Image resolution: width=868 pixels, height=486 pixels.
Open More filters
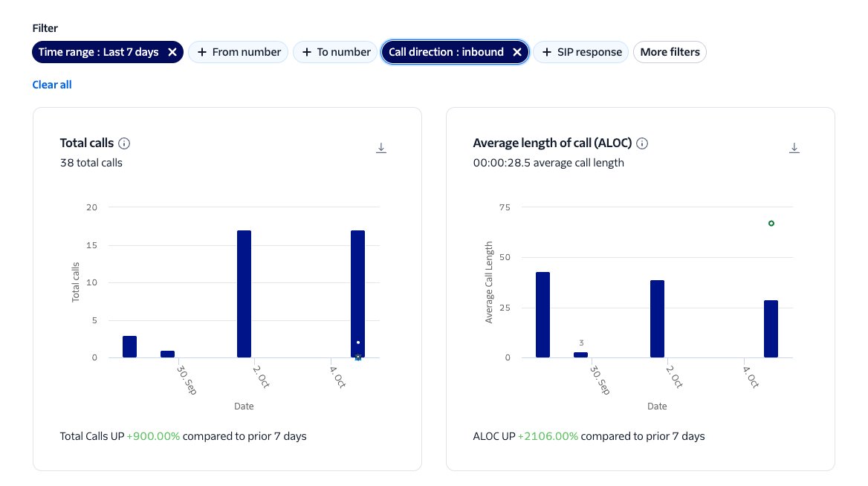point(670,52)
